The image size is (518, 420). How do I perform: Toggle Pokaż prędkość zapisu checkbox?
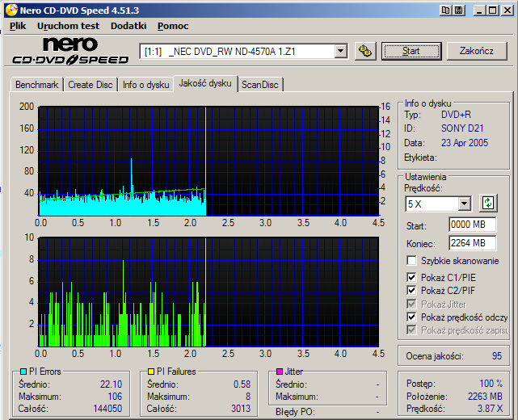(x=411, y=330)
